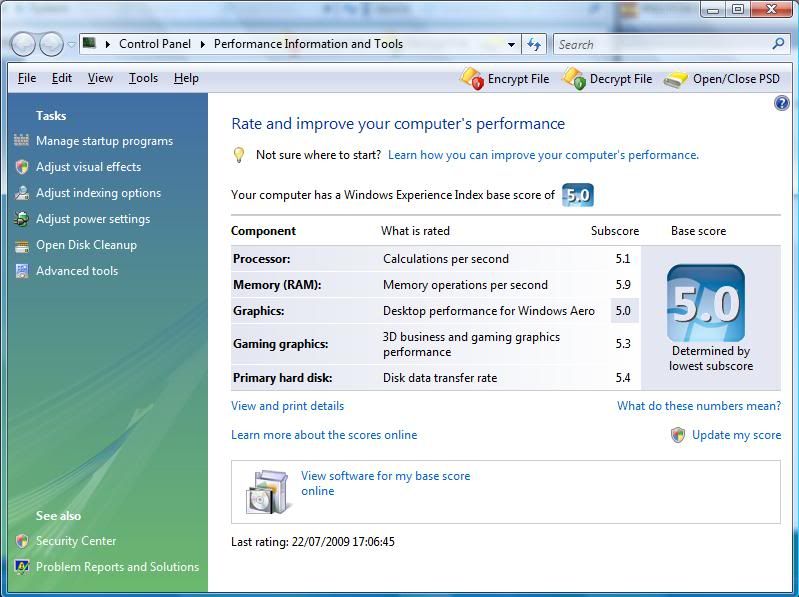Viewport: 799px width, 597px height.
Task: Open Adjust power settings task
Action: pyautogui.click(x=93, y=219)
